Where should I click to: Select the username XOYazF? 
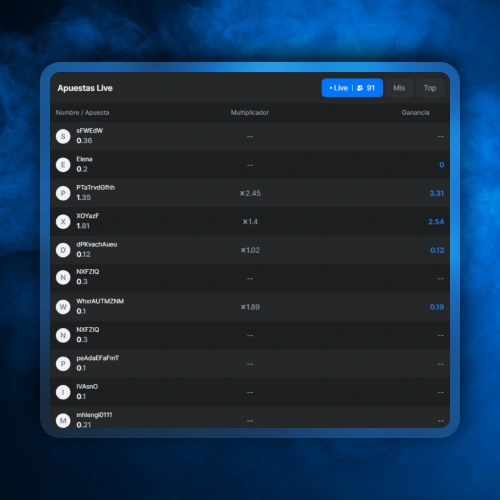pos(88,216)
